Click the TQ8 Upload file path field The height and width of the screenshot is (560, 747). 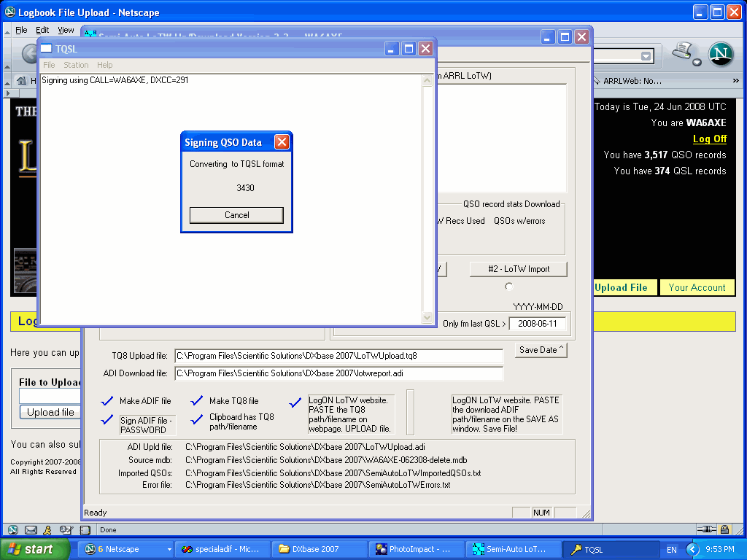[x=339, y=356]
